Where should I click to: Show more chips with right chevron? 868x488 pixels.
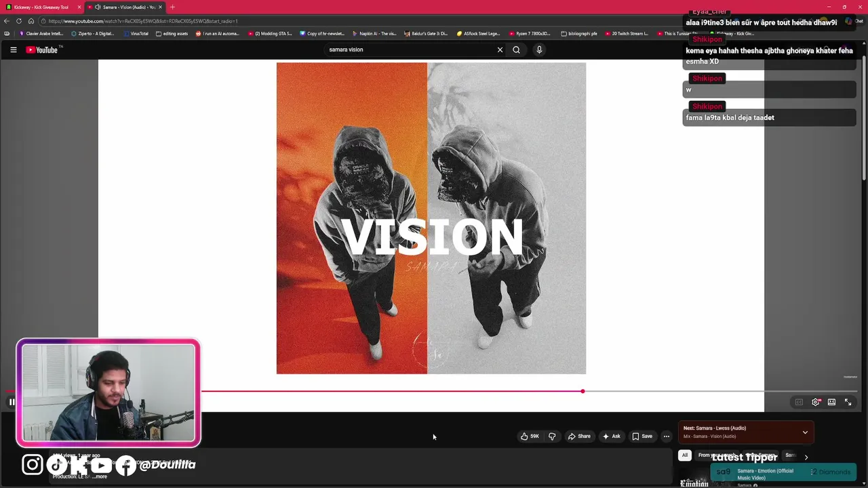point(806,457)
